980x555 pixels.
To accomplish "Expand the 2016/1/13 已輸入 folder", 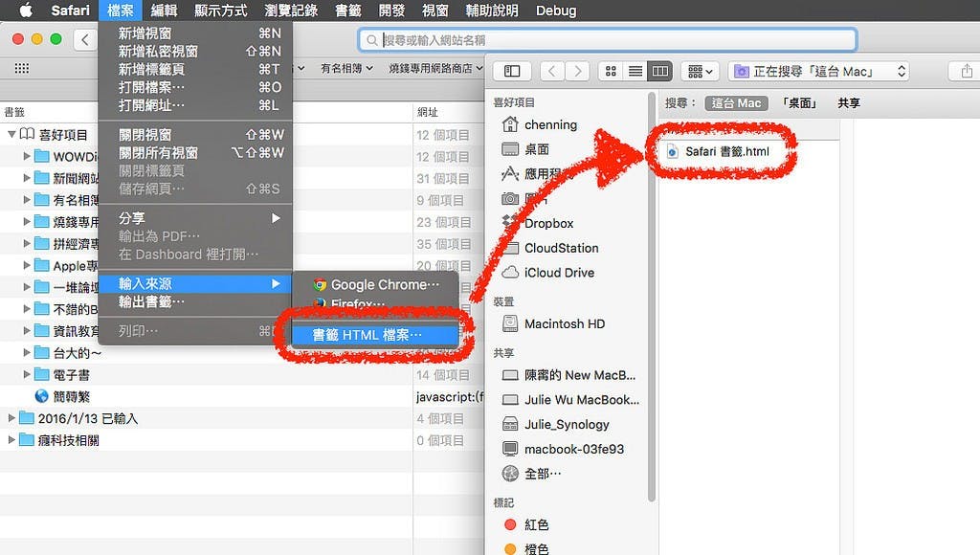I will pyautogui.click(x=11, y=418).
